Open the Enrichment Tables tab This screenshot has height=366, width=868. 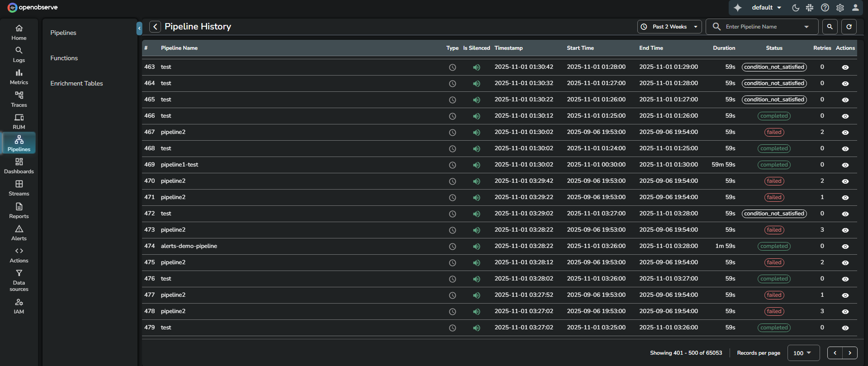[76, 83]
